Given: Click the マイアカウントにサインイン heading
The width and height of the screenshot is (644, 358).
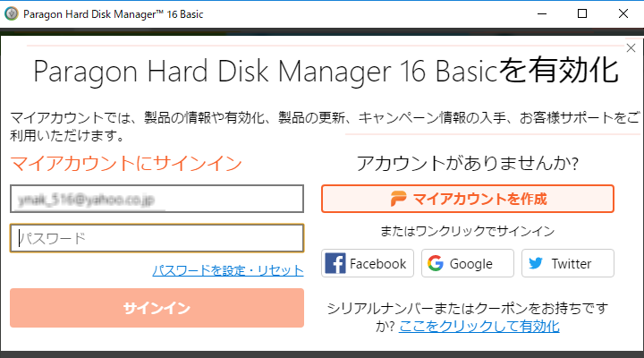Looking at the screenshot, I should click(126, 164).
